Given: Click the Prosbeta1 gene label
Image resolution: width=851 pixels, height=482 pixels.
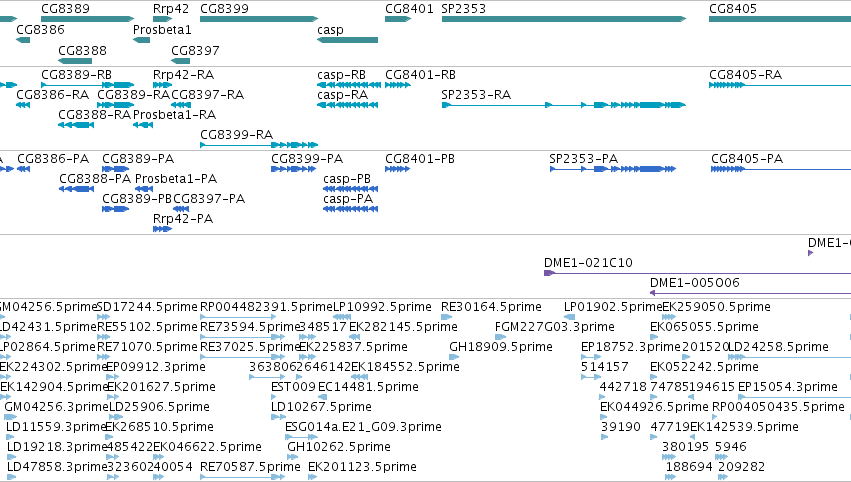Looking at the screenshot, I should point(162,30).
